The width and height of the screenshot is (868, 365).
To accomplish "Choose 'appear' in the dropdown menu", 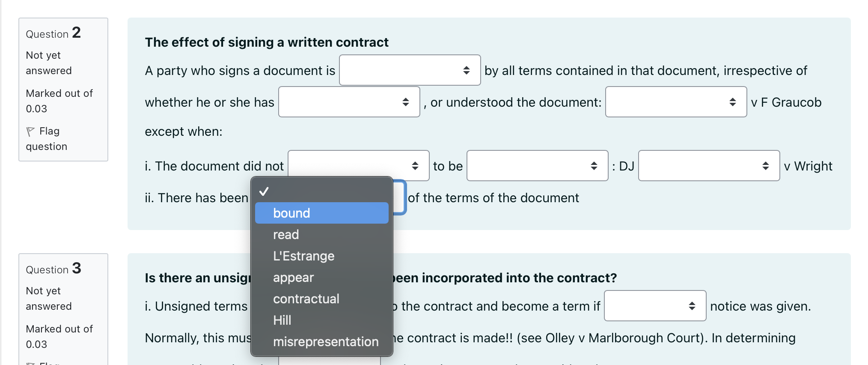I will click(x=321, y=277).
